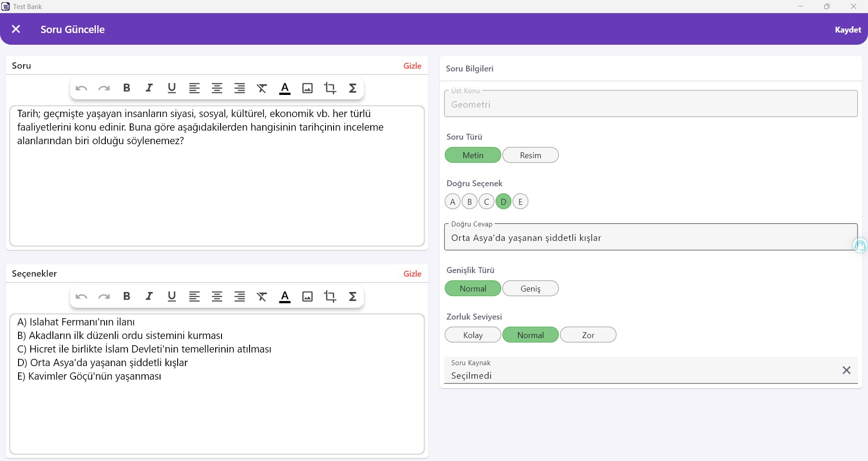
Task: Hide the Soru section with Gizle
Action: point(412,66)
